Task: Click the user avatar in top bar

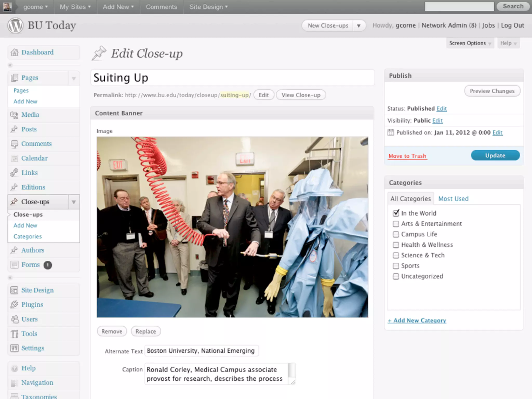Action: (7, 7)
